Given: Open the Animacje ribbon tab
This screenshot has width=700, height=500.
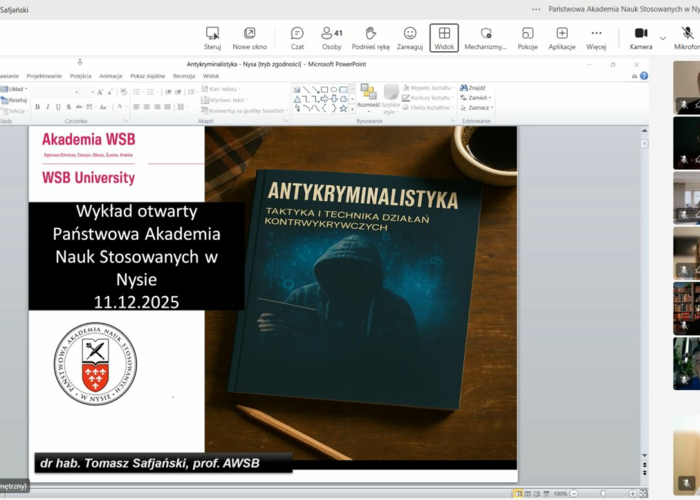Looking at the screenshot, I should pos(111,76).
